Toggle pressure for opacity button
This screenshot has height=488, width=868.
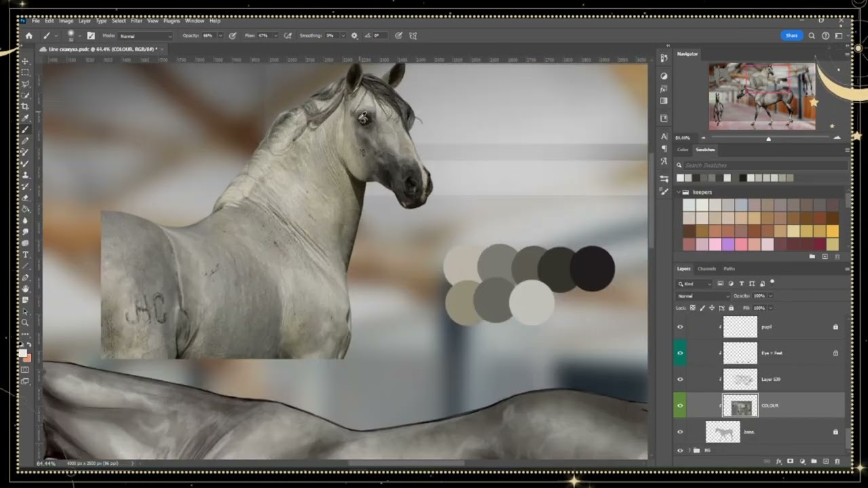pos(233,35)
